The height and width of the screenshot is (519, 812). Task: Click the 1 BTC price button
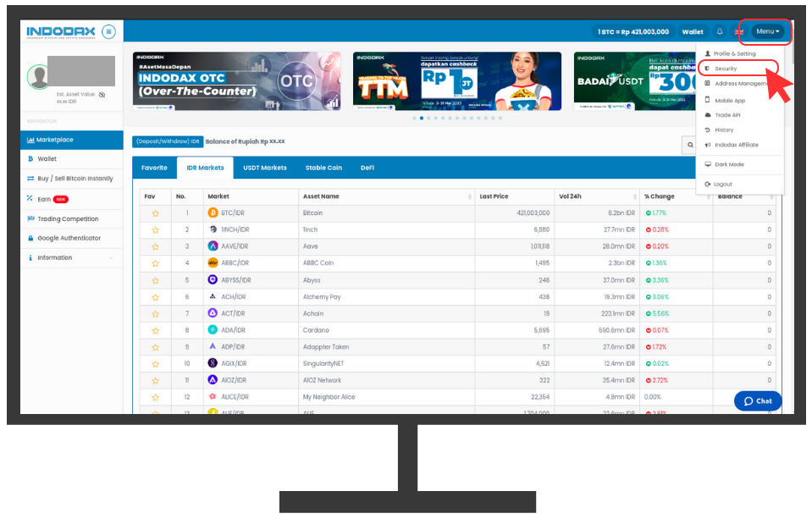coord(632,31)
